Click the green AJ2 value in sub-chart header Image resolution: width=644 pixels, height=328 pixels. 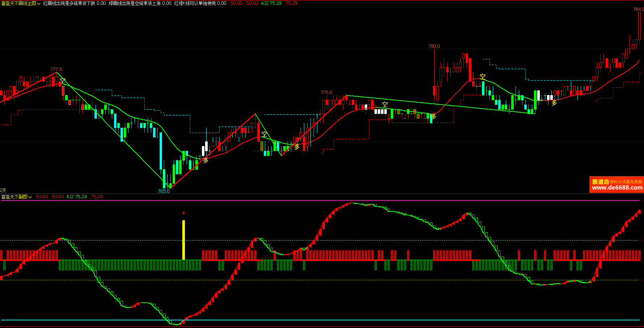(76, 197)
